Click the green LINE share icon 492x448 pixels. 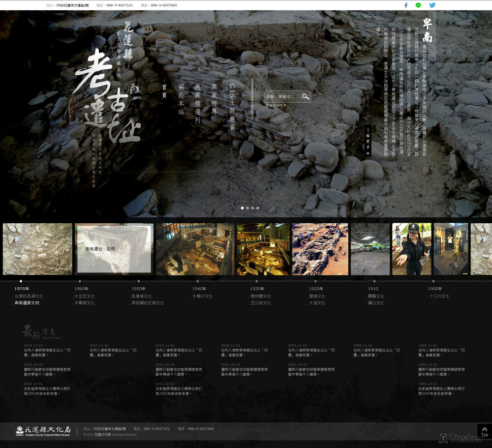(x=419, y=5)
